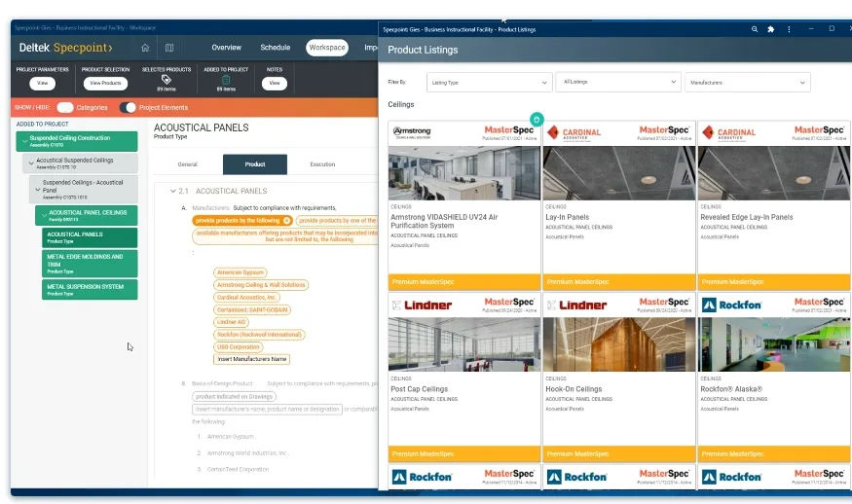Image resolution: width=852 pixels, height=504 pixels.
Task: Select Armstrong Ceiling & Wall Solutions chip
Action: click(x=261, y=285)
